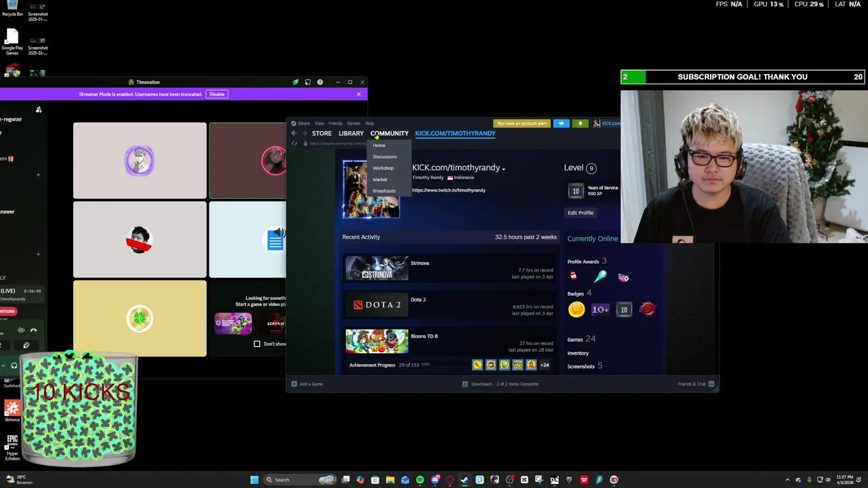Switch to the STORE tab
This screenshot has height=488, width=868.
point(321,134)
